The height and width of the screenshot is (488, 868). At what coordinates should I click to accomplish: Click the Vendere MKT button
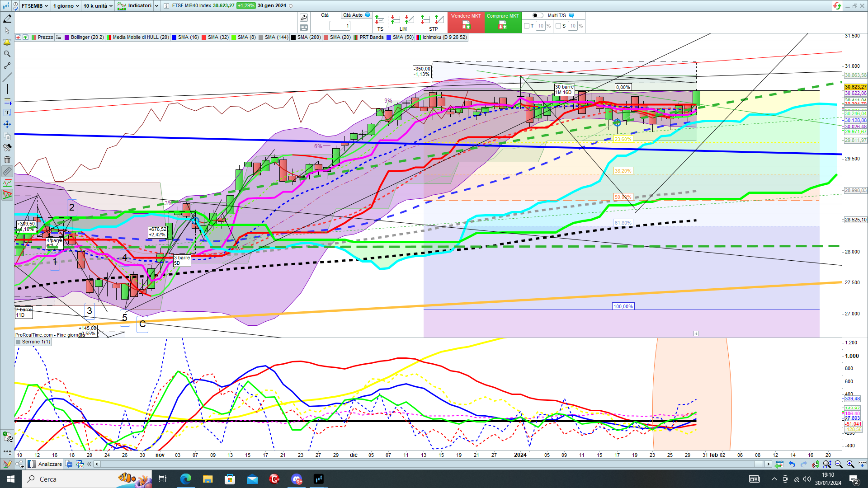coord(466,23)
